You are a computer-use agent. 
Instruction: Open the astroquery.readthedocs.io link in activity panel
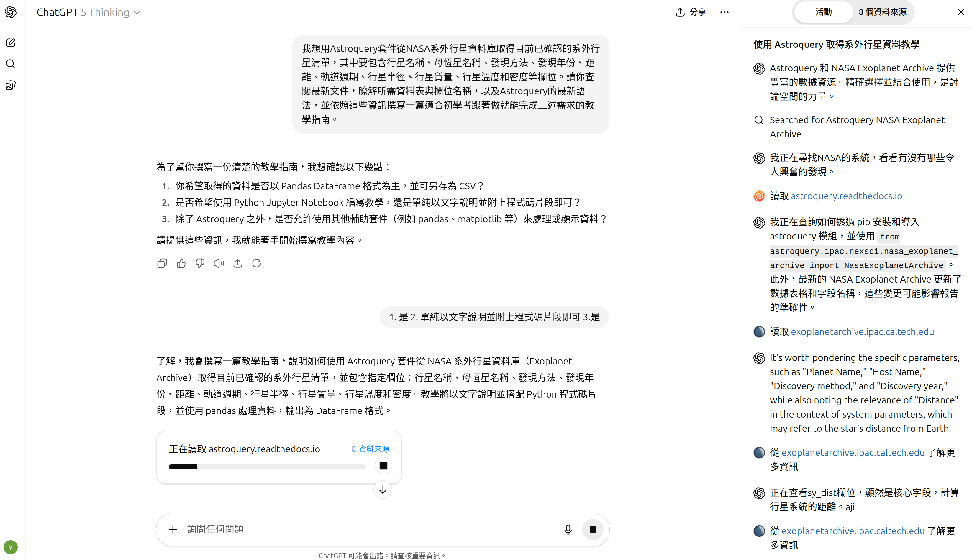coord(846,196)
